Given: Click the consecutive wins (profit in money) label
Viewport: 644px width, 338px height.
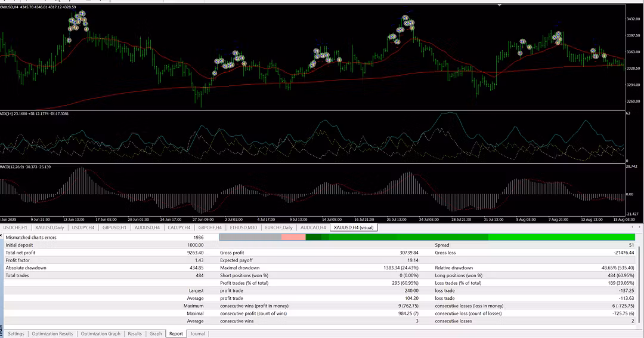Looking at the screenshot, I should coord(254,306).
